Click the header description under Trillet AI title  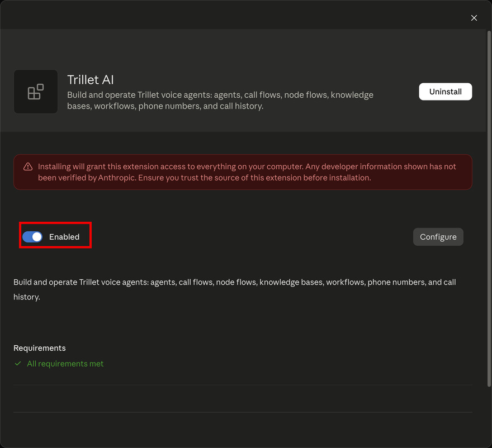220,101
